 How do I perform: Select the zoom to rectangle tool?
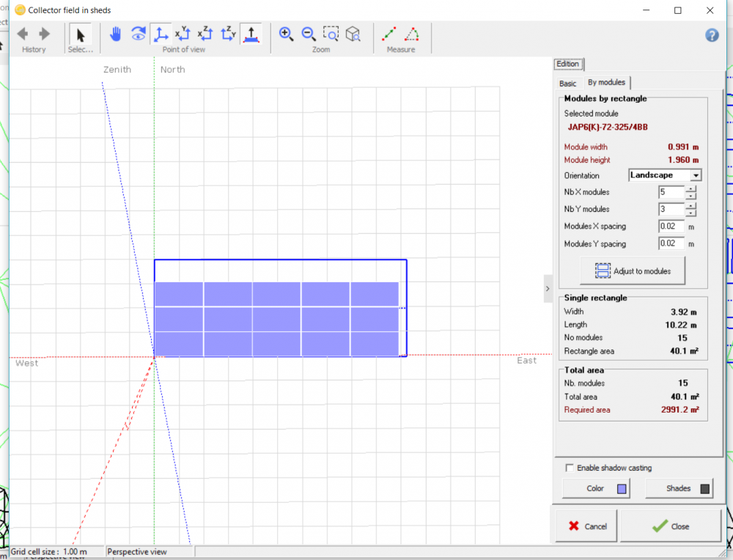pyautogui.click(x=331, y=34)
